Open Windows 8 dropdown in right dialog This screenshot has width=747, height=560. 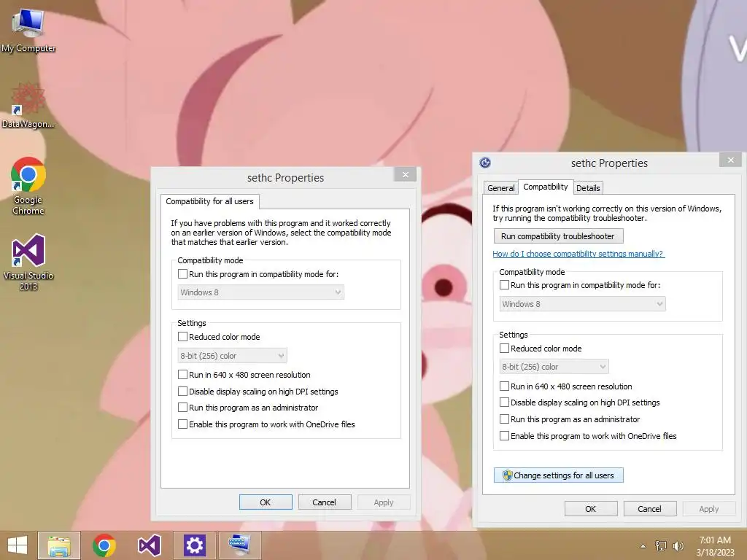point(582,304)
